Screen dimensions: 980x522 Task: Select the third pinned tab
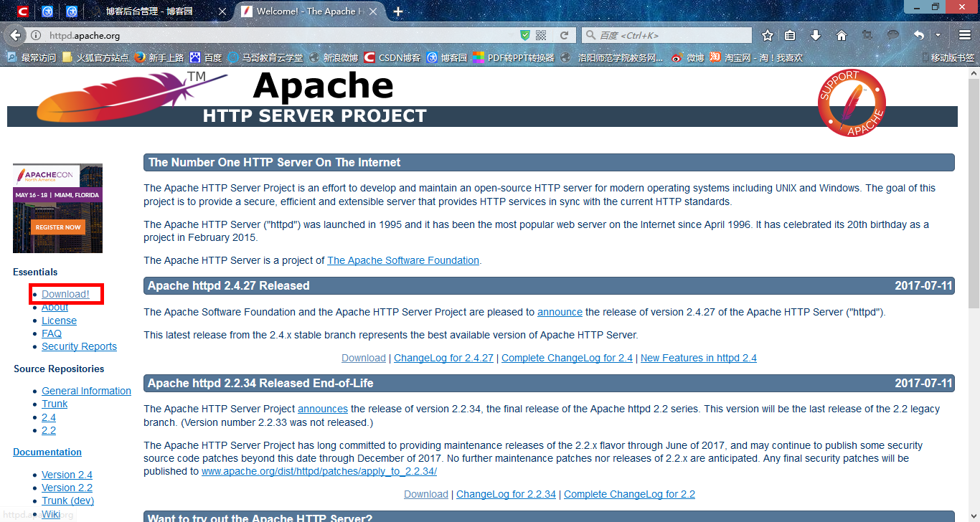coord(72,11)
